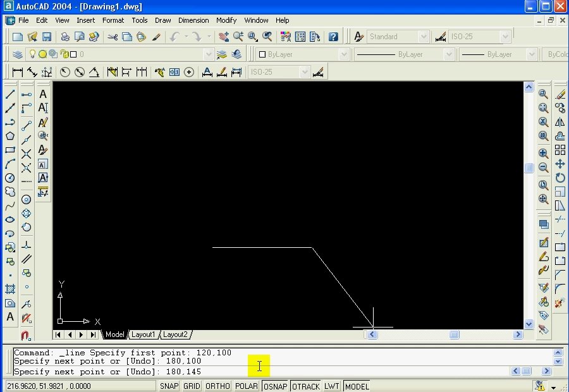
Task: Select the Move tool in Modify toolbar
Action: [x=560, y=164]
